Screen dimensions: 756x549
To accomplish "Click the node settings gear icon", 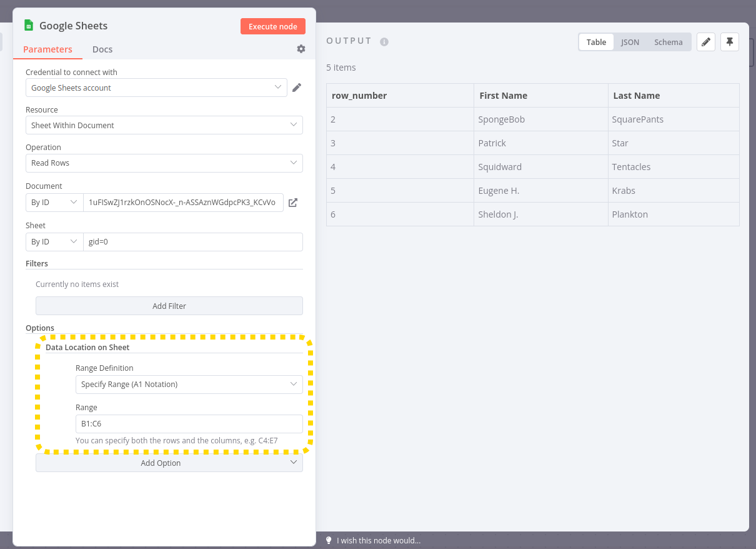I will [301, 49].
